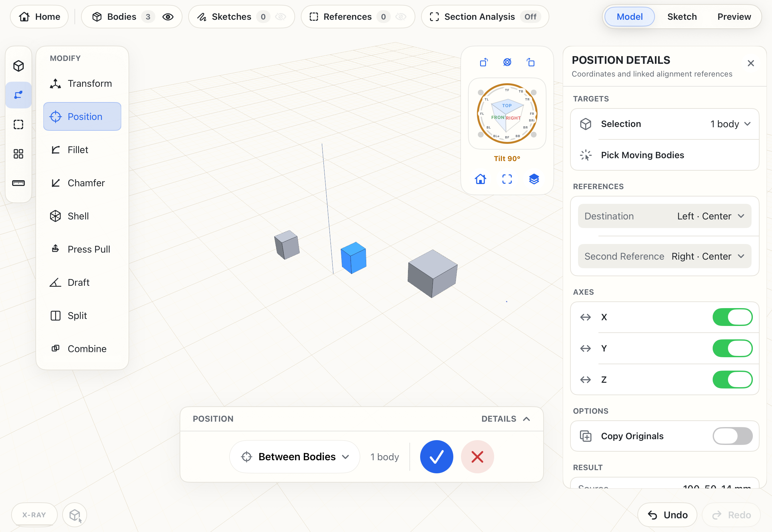Choose Transform in the Modify menu
This screenshot has height=532, width=772.
[x=82, y=83]
